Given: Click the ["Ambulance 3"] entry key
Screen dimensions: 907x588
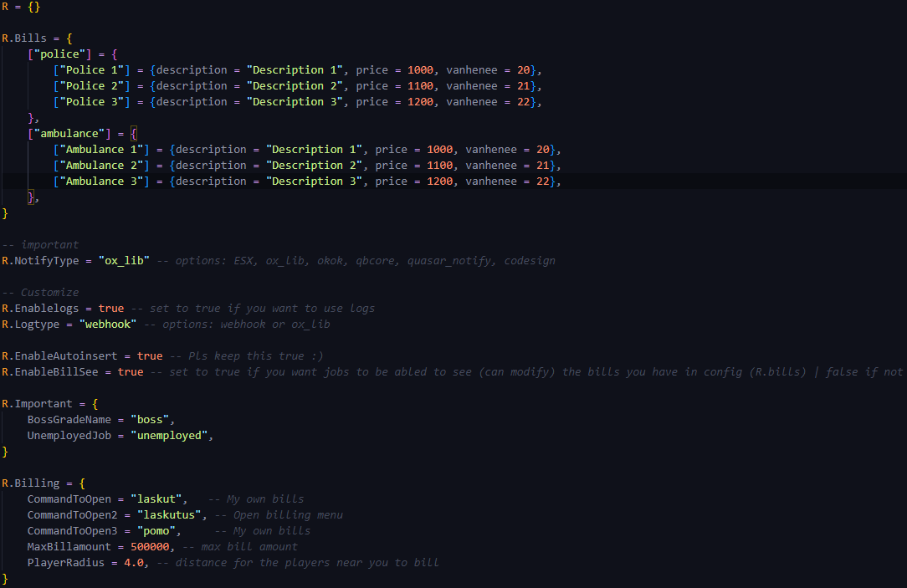Looking at the screenshot, I should pos(101,182).
